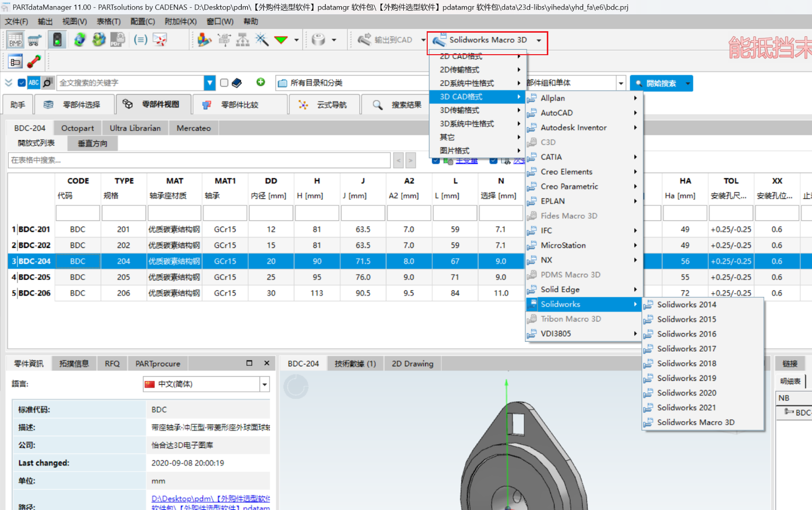This screenshot has height=510, width=812.
Task: Click the spinning view indicator in 3D preview
Action: (296, 387)
